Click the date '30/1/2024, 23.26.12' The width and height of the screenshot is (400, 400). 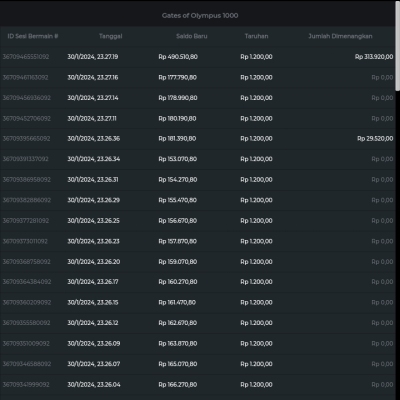click(93, 323)
